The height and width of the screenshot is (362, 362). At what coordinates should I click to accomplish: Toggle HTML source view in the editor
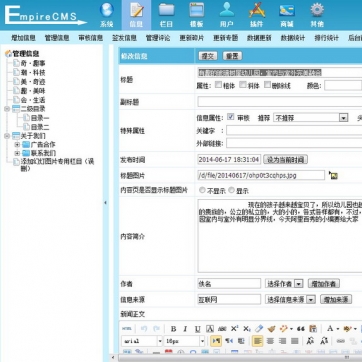[126, 329]
